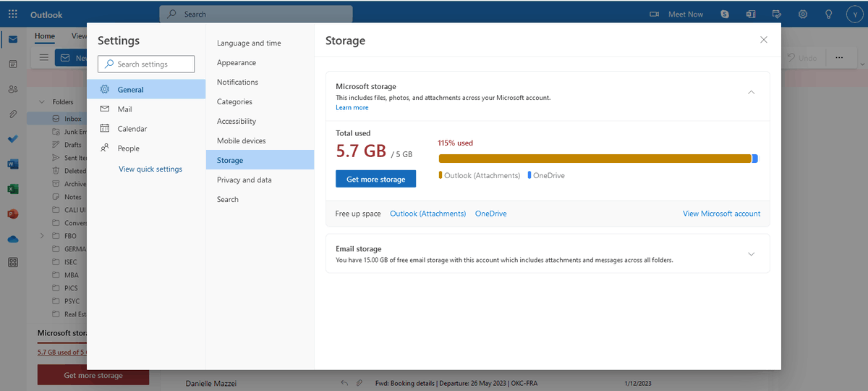This screenshot has height=391, width=868.
Task: Open To Do checkmark icon in left rail
Action: coord(13,139)
